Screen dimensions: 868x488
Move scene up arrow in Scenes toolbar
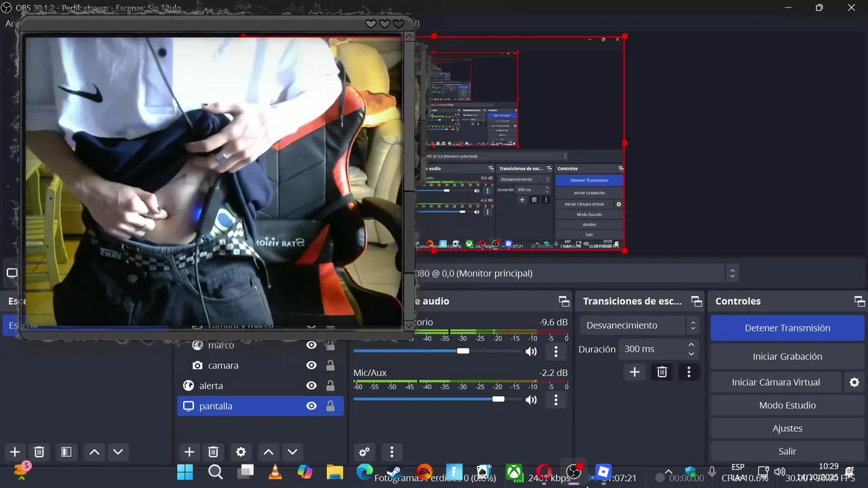(x=94, y=452)
